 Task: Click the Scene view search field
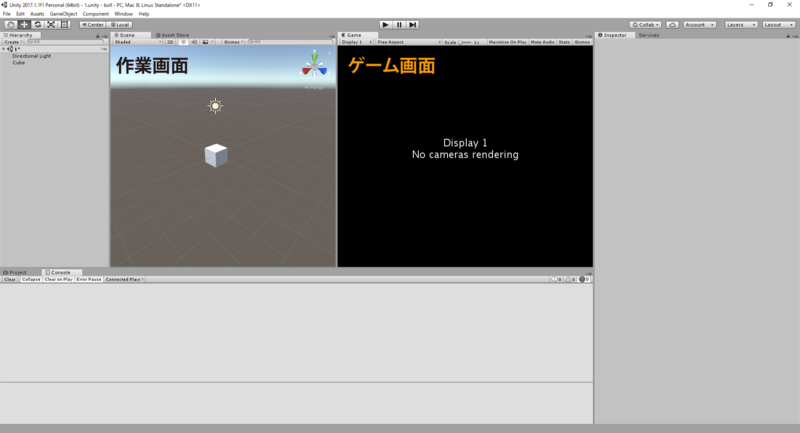click(x=290, y=42)
